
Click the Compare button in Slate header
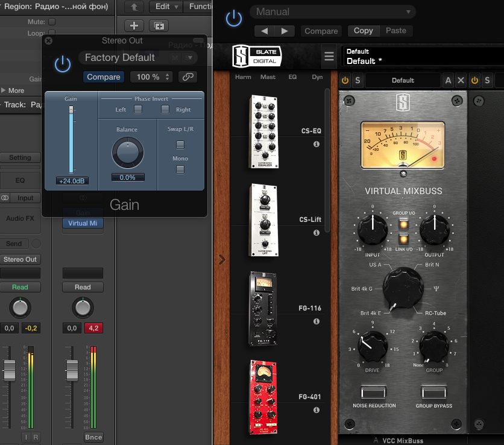click(321, 31)
